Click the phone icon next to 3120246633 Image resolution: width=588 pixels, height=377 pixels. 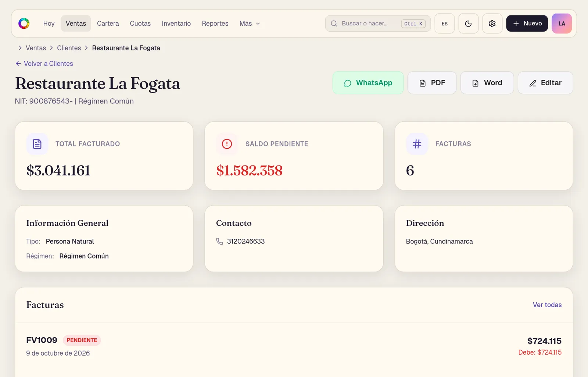[219, 241]
